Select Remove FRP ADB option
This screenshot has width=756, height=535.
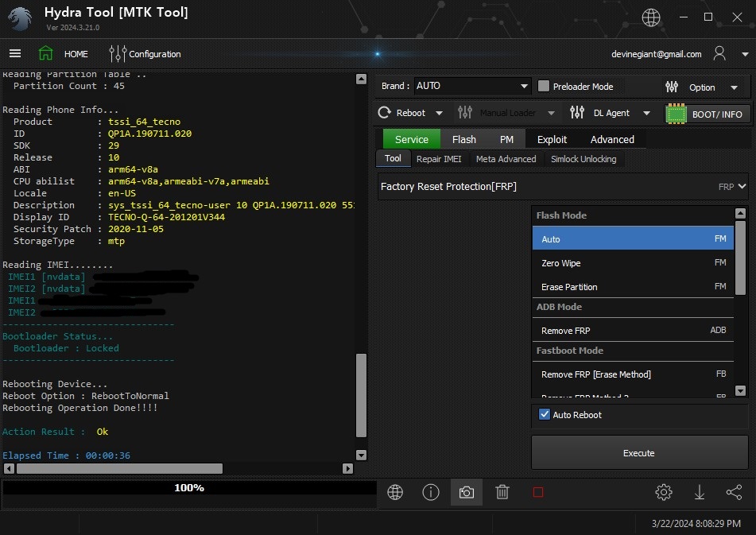[633, 330]
